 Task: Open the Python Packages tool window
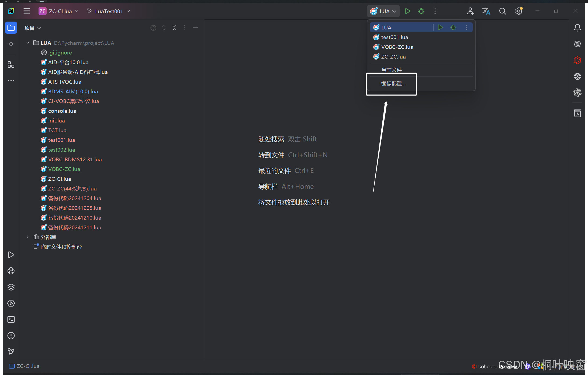11,287
